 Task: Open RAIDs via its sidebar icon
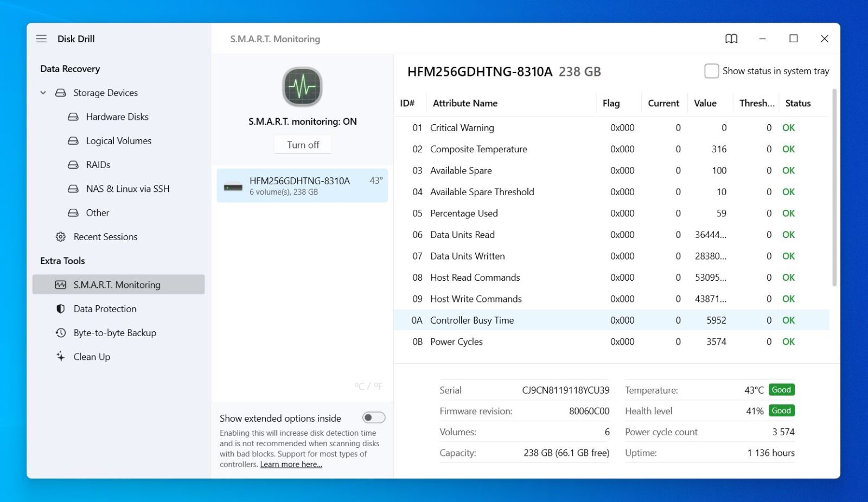(x=74, y=164)
